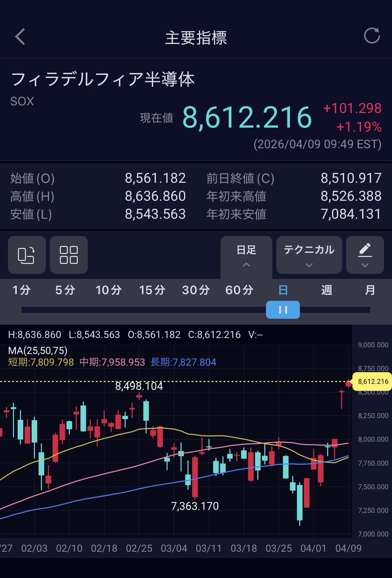Click the 高値(H) value 8,636.860
Image resolution: width=392 pixels, height=578 pixels.
(155, 196)
